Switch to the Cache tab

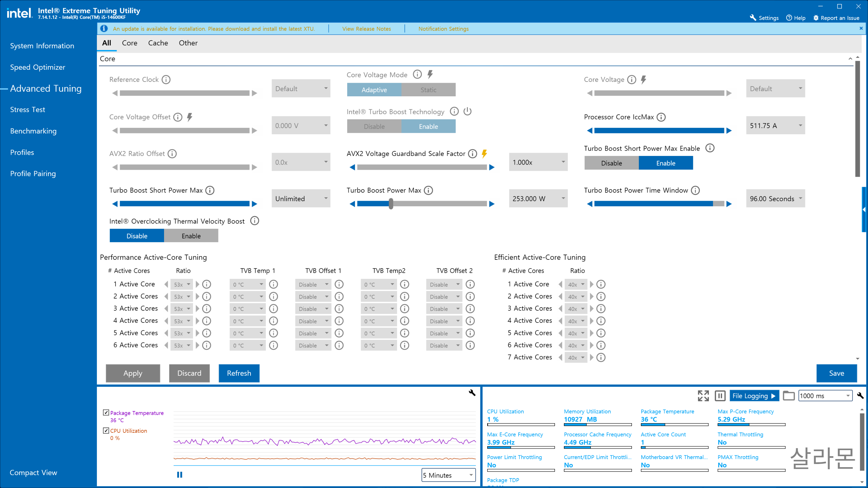pos(158,43)
